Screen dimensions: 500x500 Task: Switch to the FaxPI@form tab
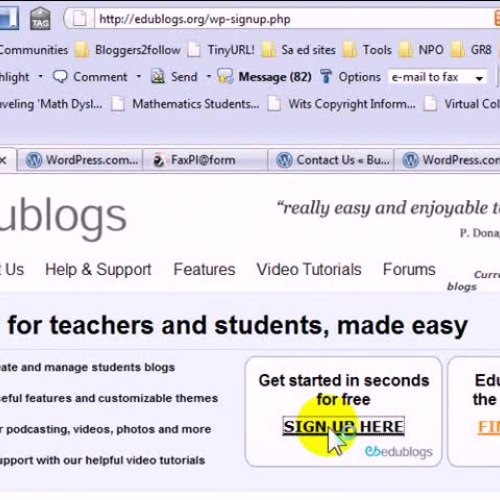[205, 160]
